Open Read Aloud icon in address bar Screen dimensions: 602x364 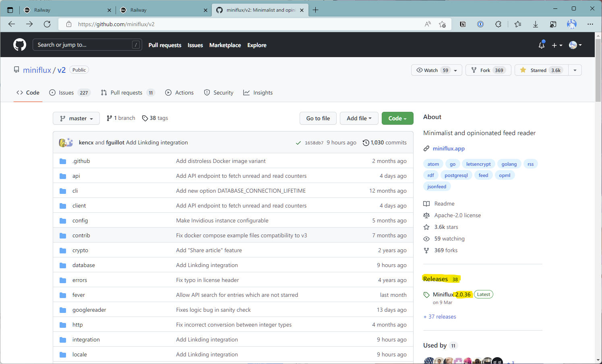[428, 24]
